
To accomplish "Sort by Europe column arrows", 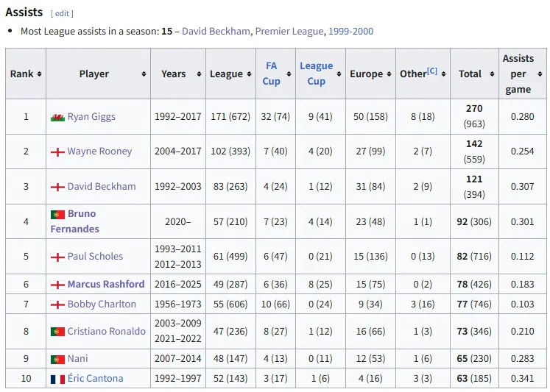I will 389,74.
